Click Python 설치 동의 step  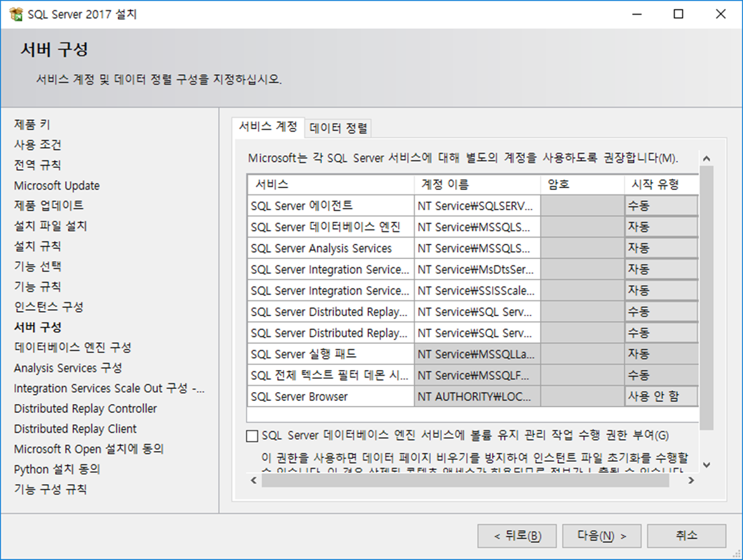pos(57,469)
